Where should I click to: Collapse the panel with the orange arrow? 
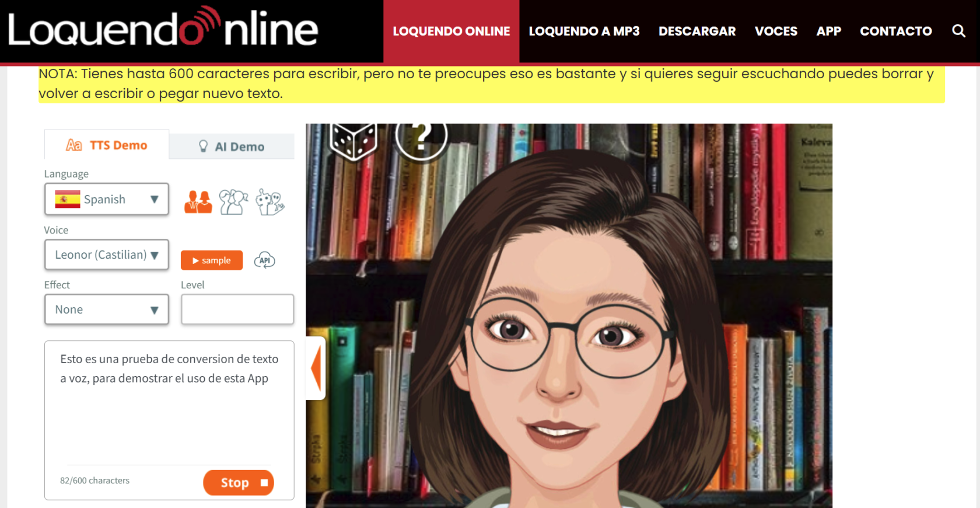[x=316, y=368]
